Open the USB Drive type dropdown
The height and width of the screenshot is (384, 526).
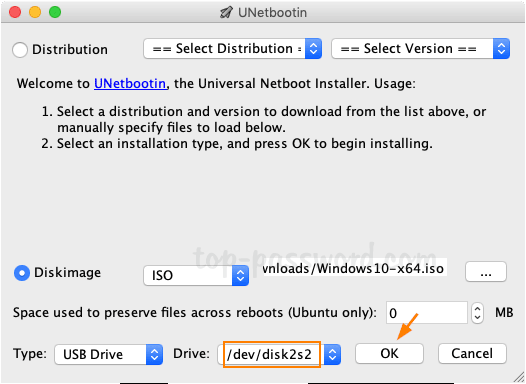pos(109,354)
